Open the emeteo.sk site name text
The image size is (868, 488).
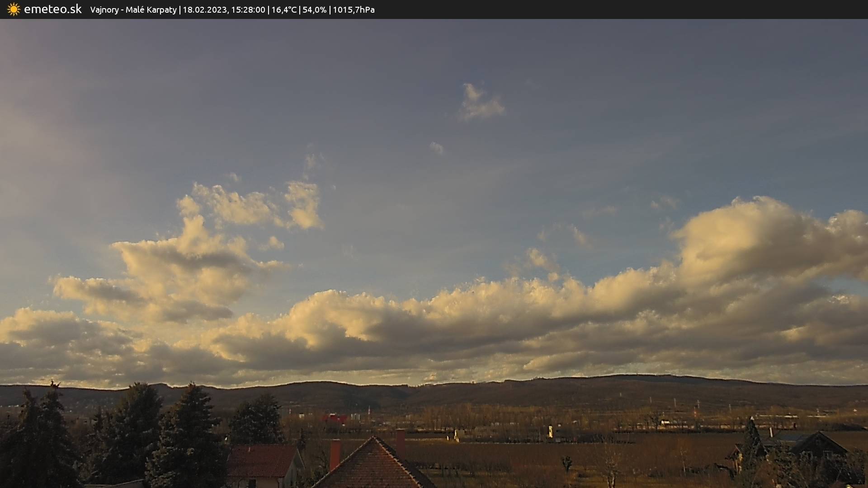(52, 9)
